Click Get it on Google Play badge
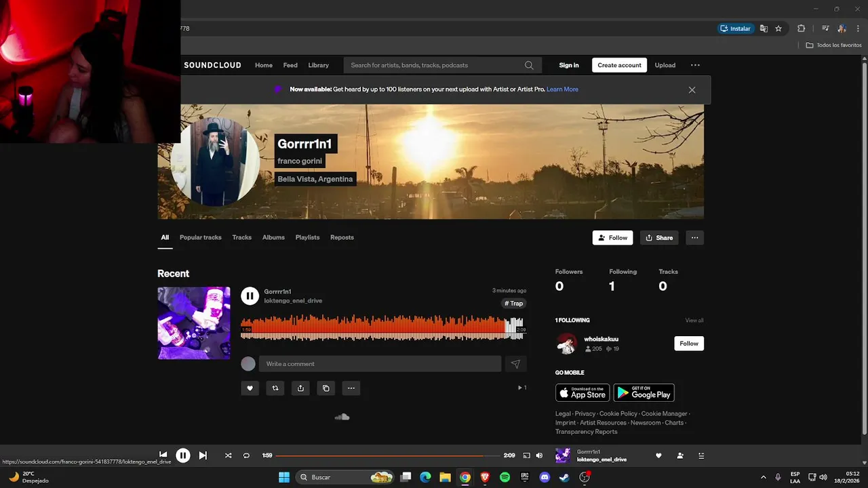The image size is (868, 488). tap(644, 393)
